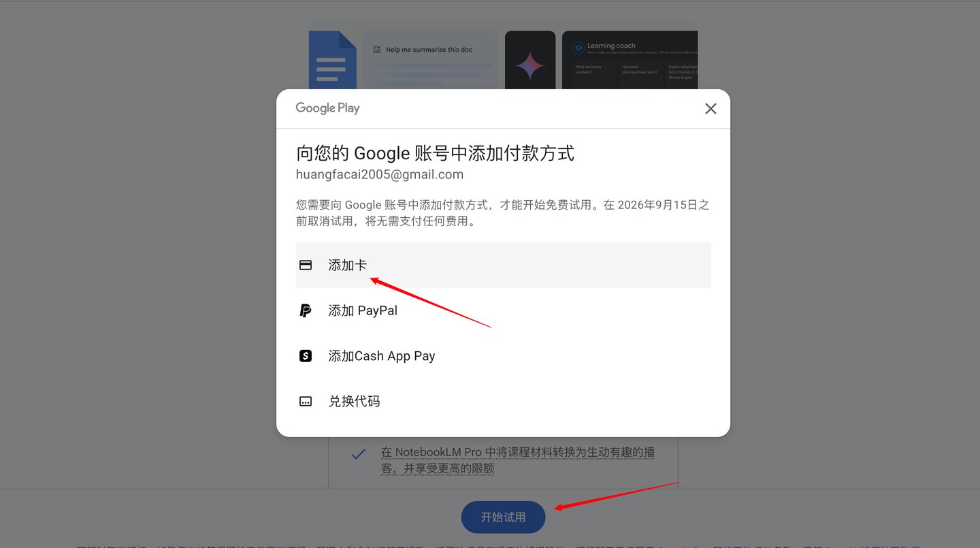Click the NotebookLM Pro feature text link
The width and height of the screenshot is (980, 548).
point(518,460)
